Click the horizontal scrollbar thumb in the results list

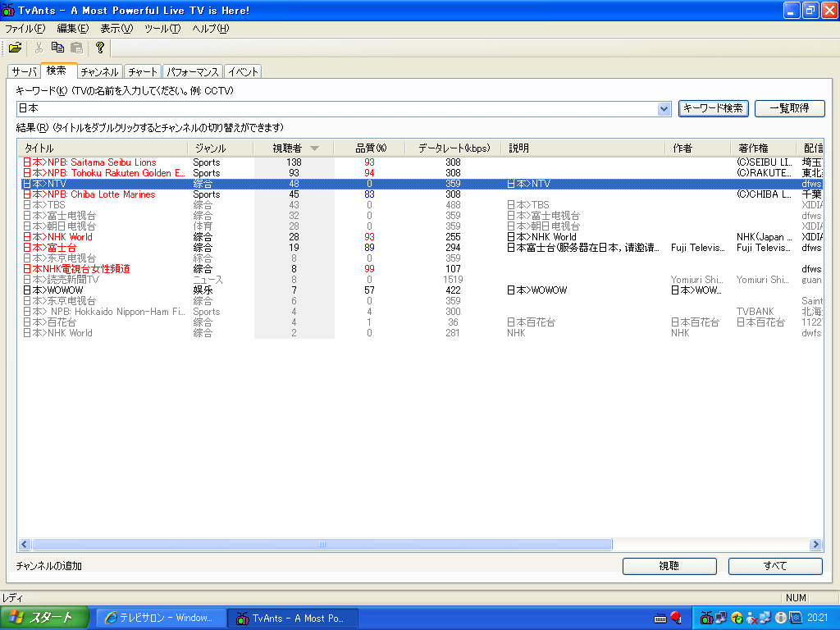pyautogui.click(x=322, y=545)
